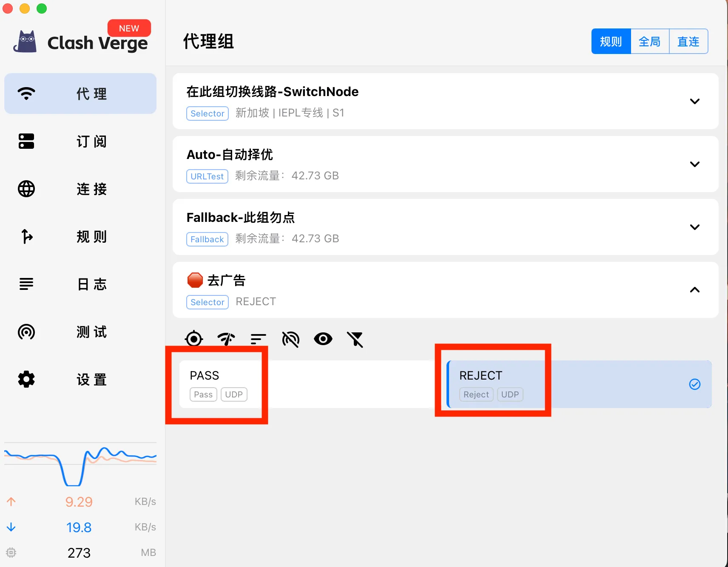Click the crossed-out signal test URL icon
Image resolution: width=728 pixels, height=567 pixels.
[291, 339]
